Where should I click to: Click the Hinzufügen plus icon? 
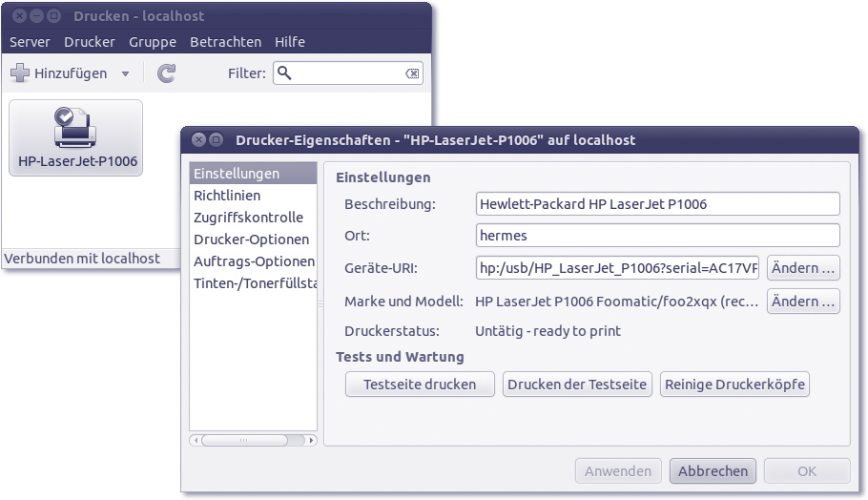tap(21, 73)
